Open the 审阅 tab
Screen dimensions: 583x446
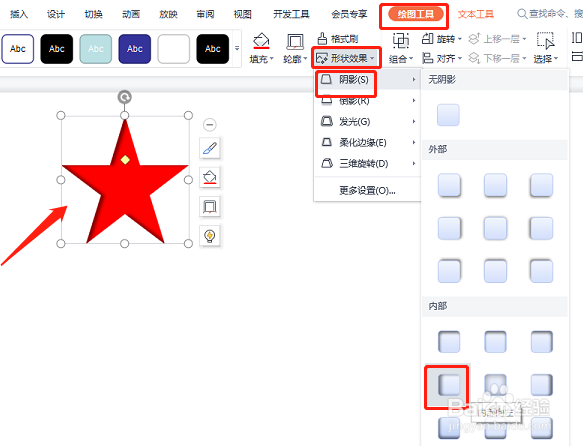click(x=205, y=14)
